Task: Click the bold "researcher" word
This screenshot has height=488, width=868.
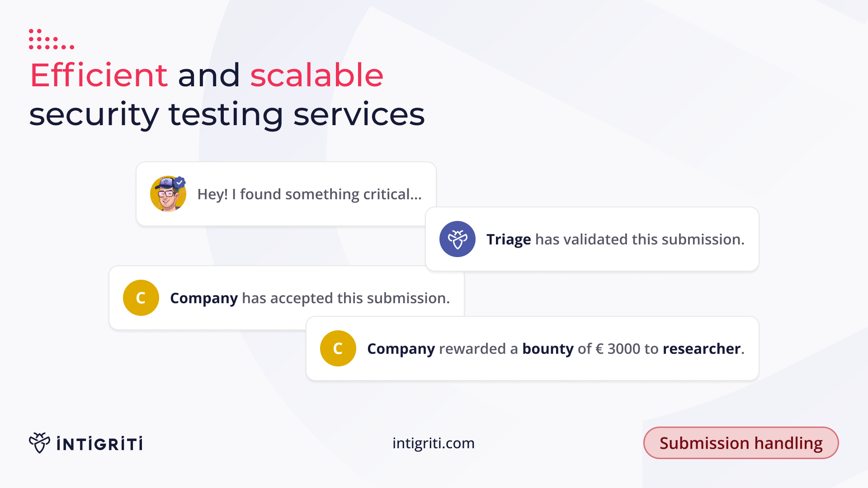Action: click(701, 349)
